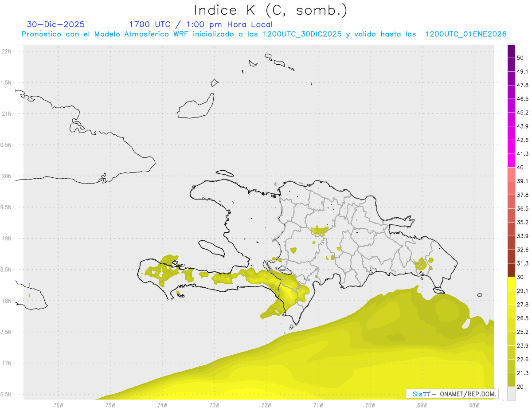Click the colorbar value "31.3"
The height and width of the screenshot is (411, 532).
(x=523, y=263)
